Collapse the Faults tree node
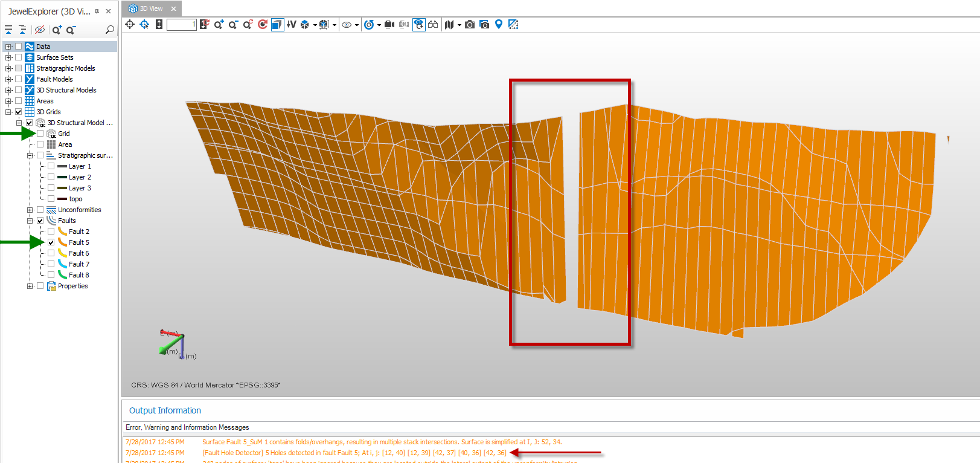 point(30,221)
